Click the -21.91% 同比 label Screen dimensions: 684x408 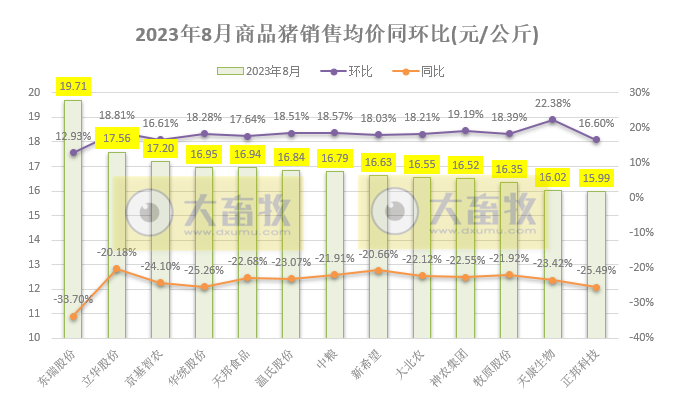click(335, 258)
